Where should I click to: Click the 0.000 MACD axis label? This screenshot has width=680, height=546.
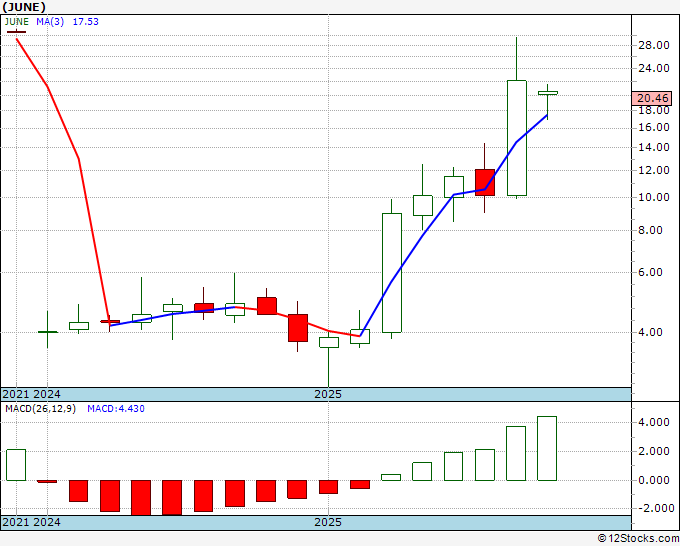click(x=654, y=481)
